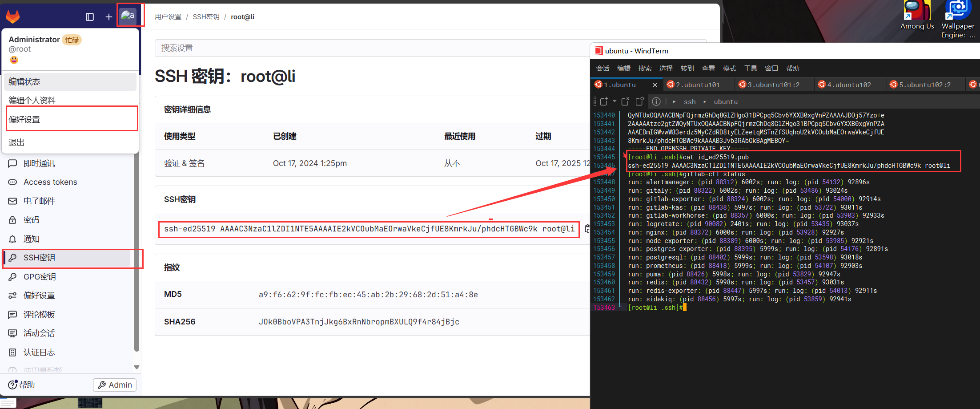Close the 1.ubuntu tab in WindTerm
Viewport: 980px width, 409px height.
click(655, 85)
